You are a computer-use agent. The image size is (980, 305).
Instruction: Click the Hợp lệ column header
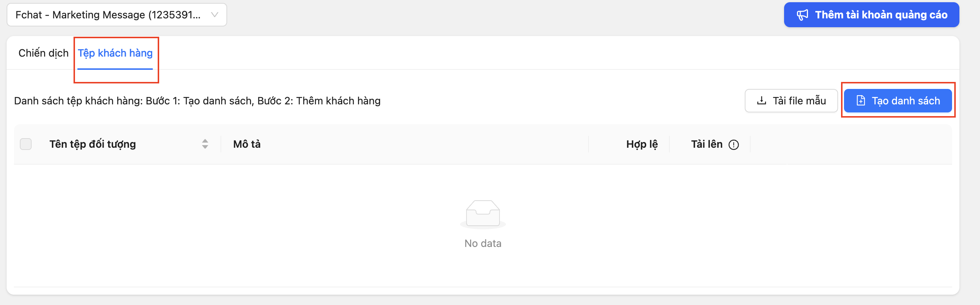(x=642, y=144)
